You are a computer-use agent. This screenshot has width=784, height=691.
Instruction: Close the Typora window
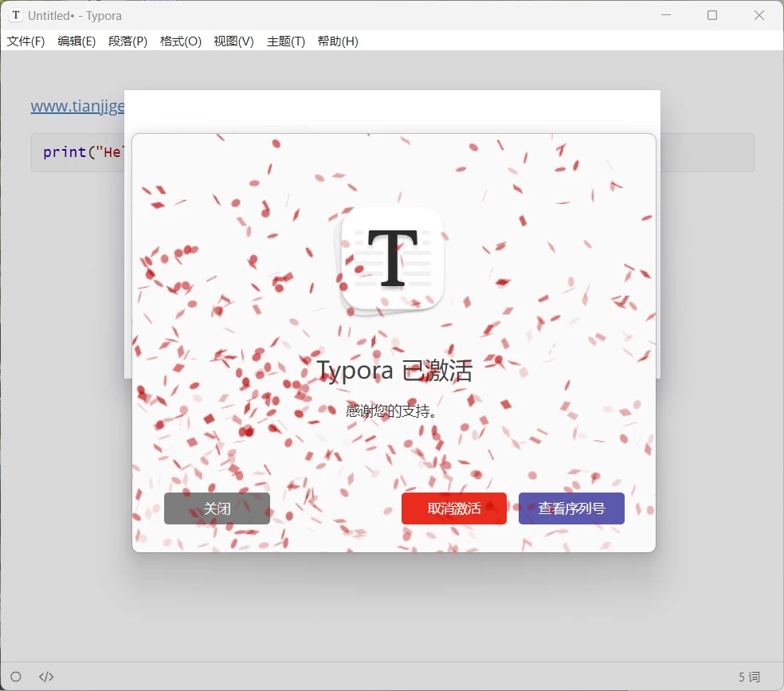pos(759,15)
